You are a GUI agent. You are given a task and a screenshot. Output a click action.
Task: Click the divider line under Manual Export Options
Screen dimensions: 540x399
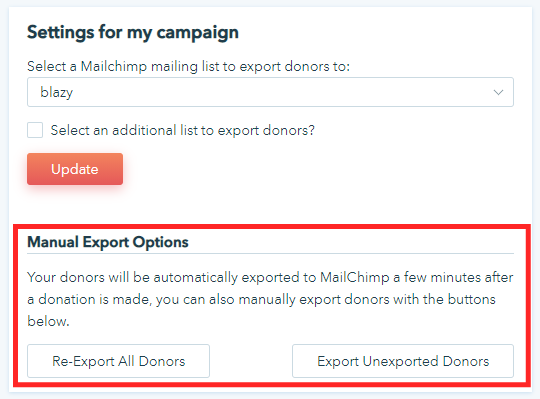(270, 254)
